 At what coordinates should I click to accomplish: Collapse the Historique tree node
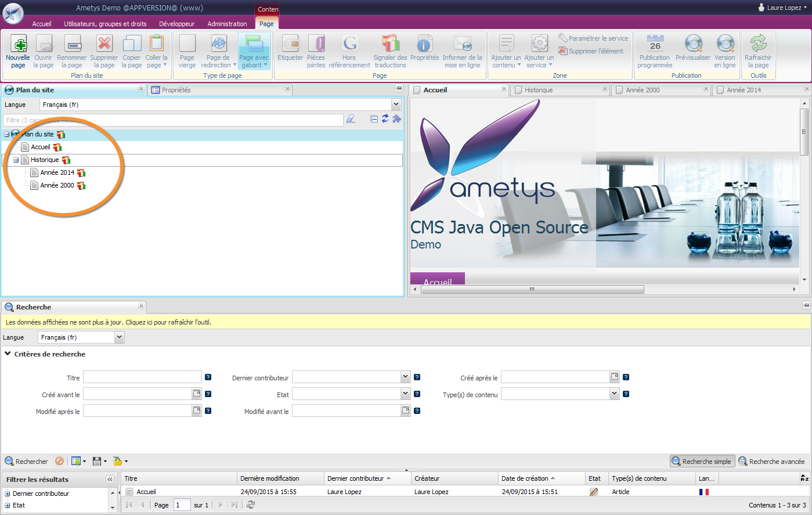[16, 160]
